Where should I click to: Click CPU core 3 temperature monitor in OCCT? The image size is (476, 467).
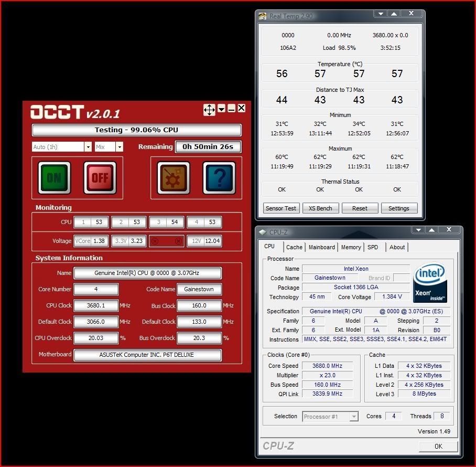pyautogui.click(x=167, y=222)
